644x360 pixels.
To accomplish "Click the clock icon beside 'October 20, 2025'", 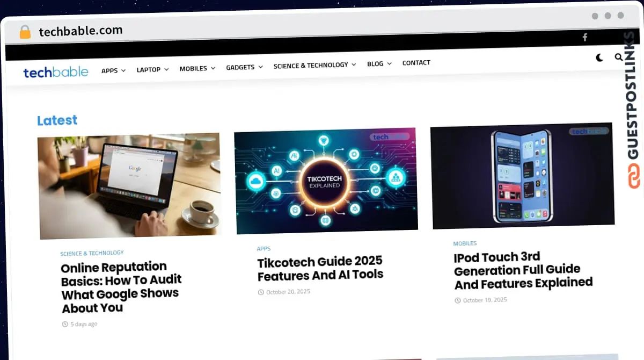I will [x=260, y=292].
